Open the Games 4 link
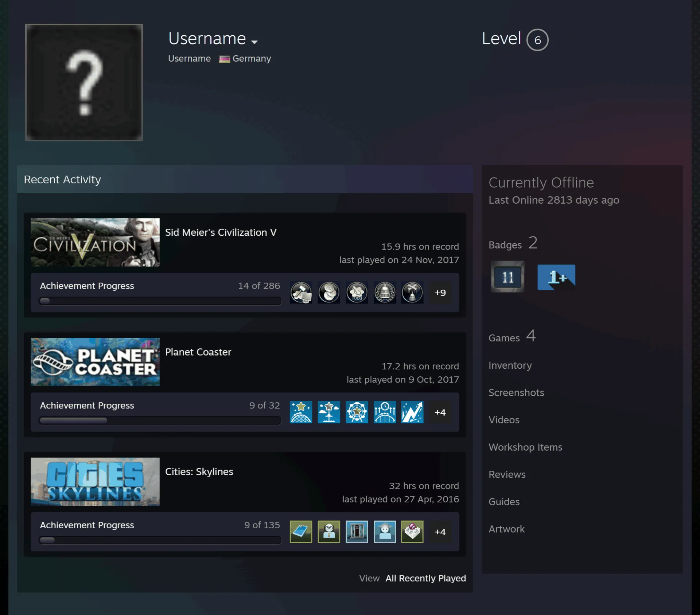The width and height of the screenshot is (700, 615). 512,336
